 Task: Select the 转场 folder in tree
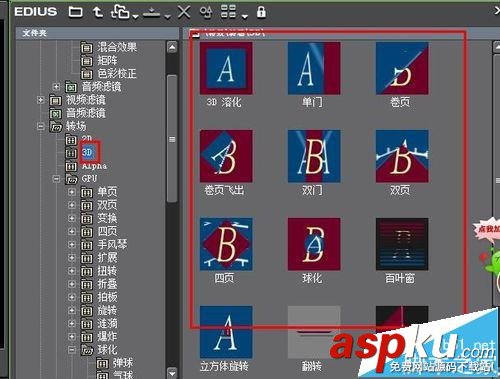68,126
